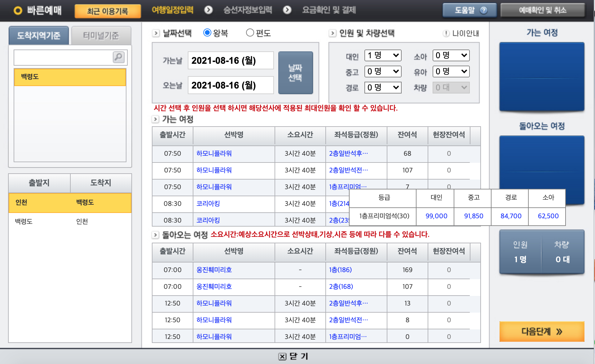This screenshot has width=595, height=364.
Task: Open the 유아 passenger count dropdown
Action: click(x=451, y=71)
